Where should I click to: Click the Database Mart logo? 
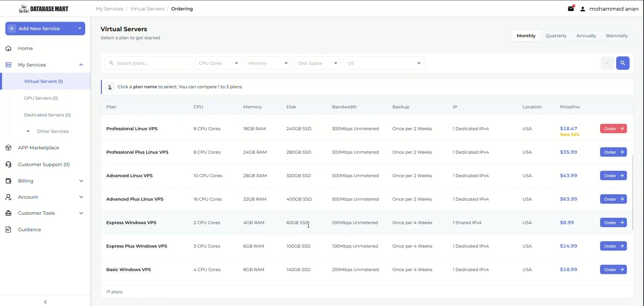(x=44, y=9)
